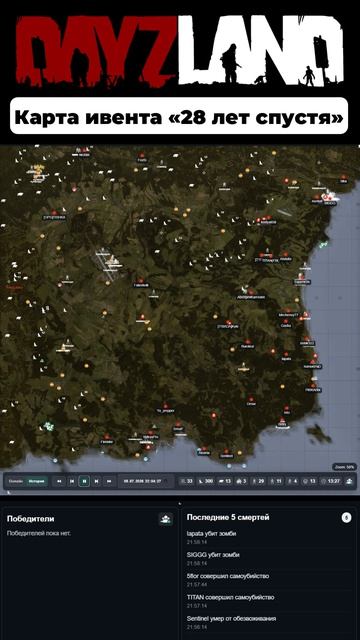
Task: Click the counter chip showing 33
Action: [187, 481]
